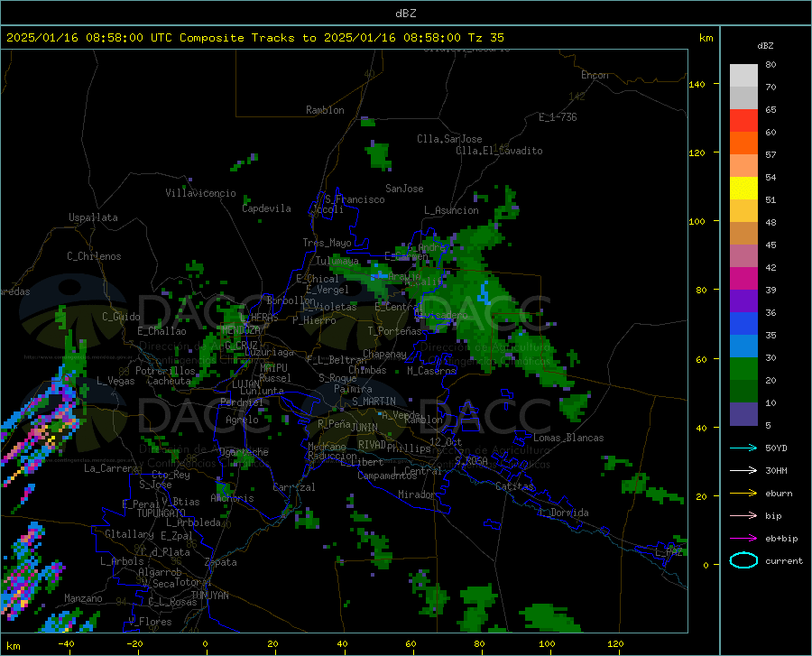Pick the 60 dBZ red swatch

coord(743,121)
